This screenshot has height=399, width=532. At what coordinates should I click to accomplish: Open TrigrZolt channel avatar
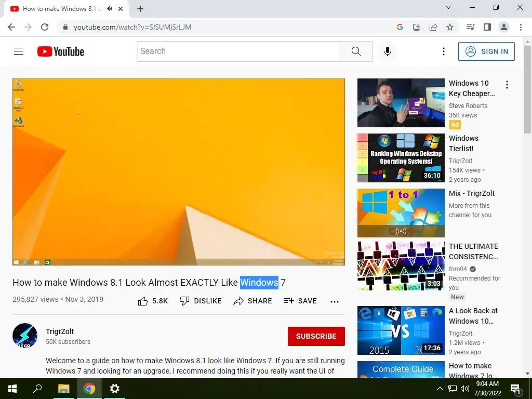[25, 336]
